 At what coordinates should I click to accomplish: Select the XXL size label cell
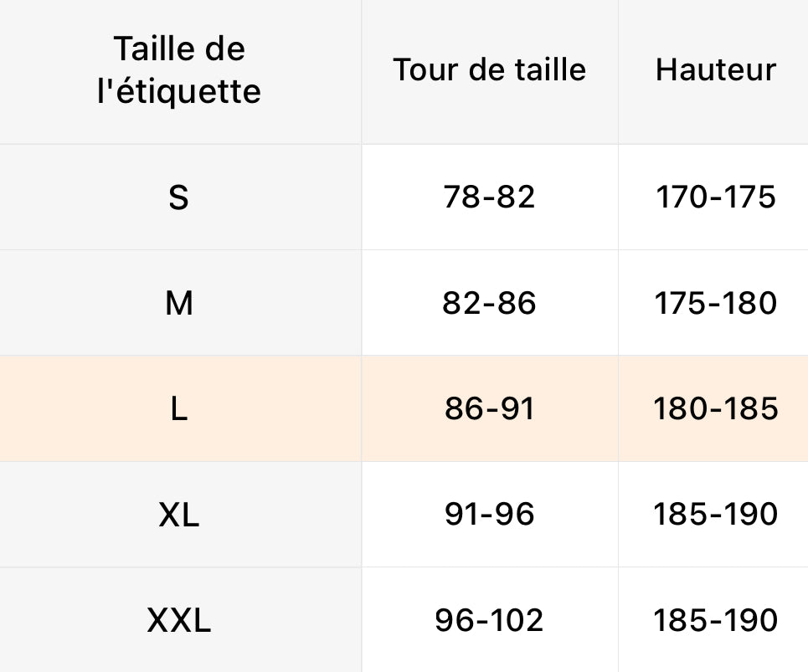[179, 621]
